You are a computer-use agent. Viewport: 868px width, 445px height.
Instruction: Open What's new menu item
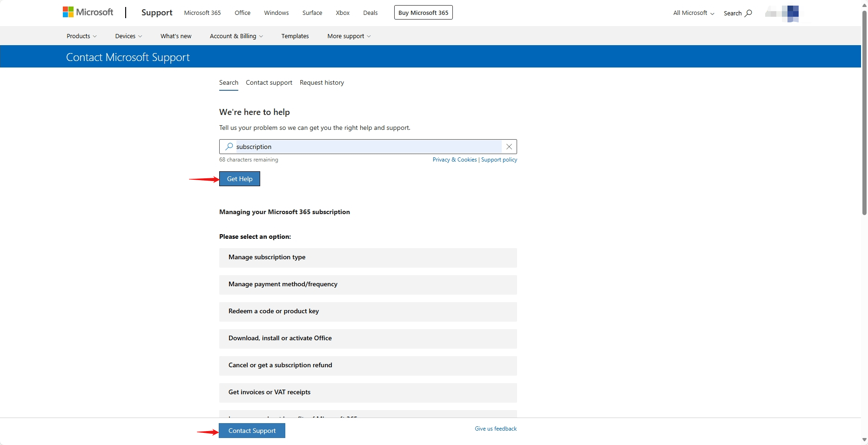176,36
